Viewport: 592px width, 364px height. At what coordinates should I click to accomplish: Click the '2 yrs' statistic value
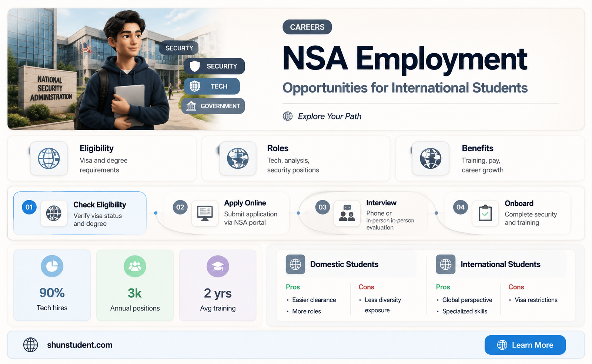[218, 293]
